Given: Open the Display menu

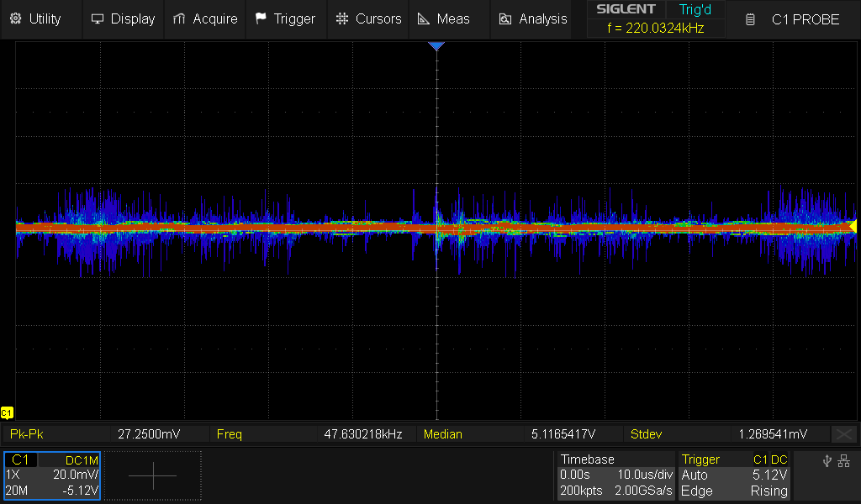Looking at the screenshot, I should pyautogui.click(x=123, y=18).
